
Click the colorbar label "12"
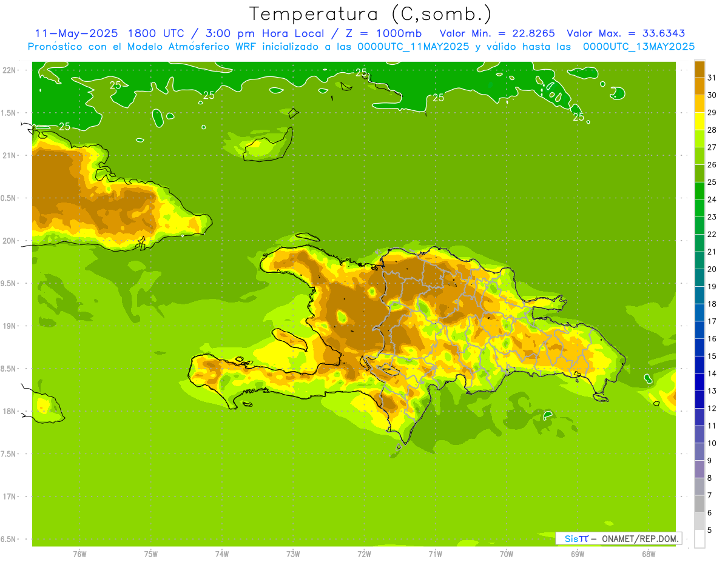click(x=713, y=409)
